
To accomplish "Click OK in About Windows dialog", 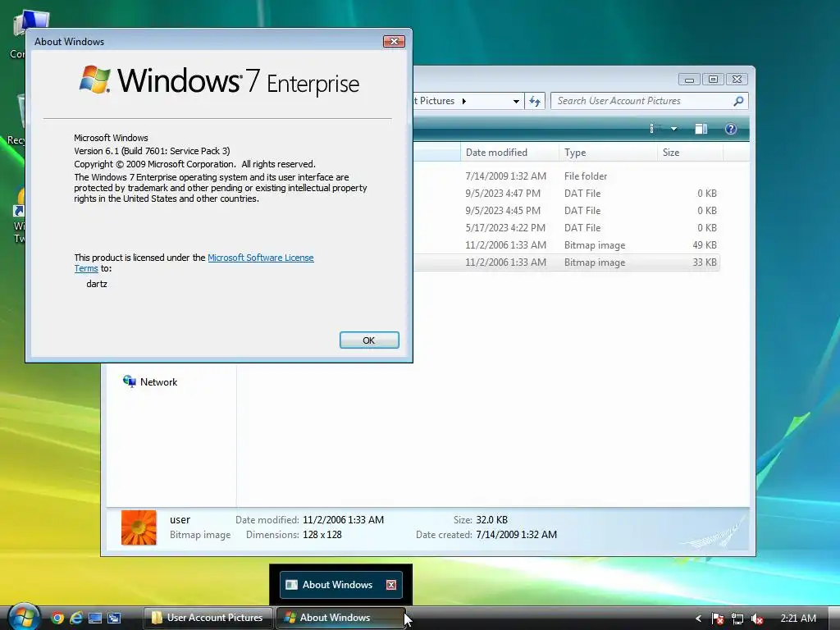I will click(x=369, y=340).
